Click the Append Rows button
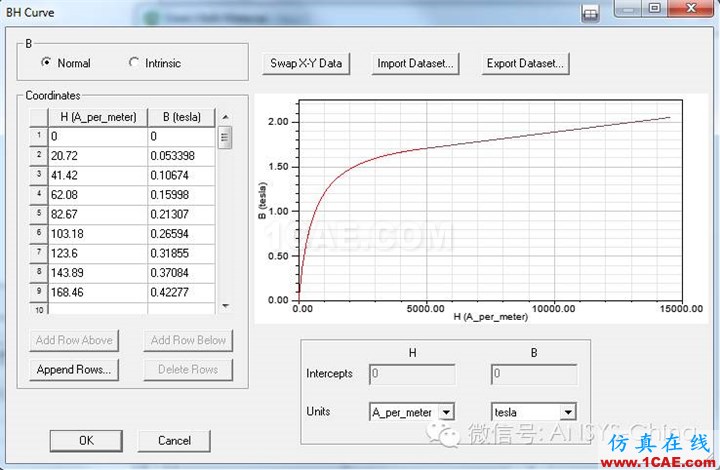720x470 pixels. [74, 369]
